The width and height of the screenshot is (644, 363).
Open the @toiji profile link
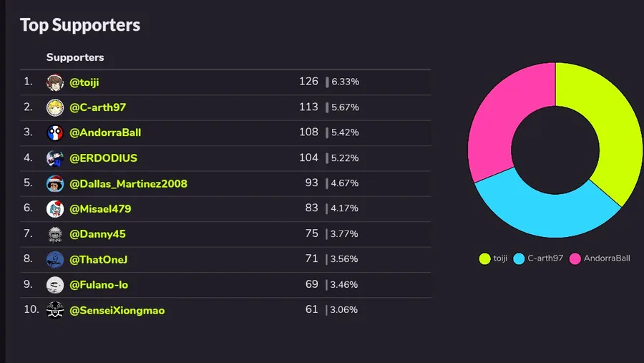(84, 82)
